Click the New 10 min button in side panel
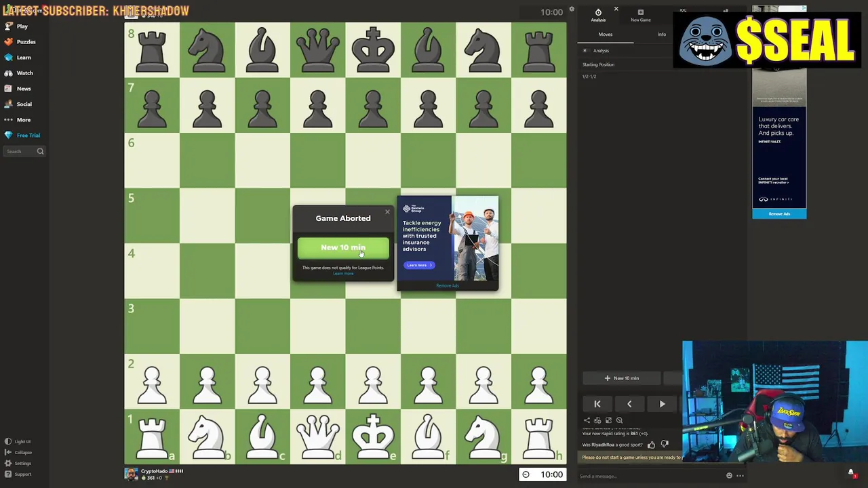Viewport: 868px width, 488px height. click(621, 378)
